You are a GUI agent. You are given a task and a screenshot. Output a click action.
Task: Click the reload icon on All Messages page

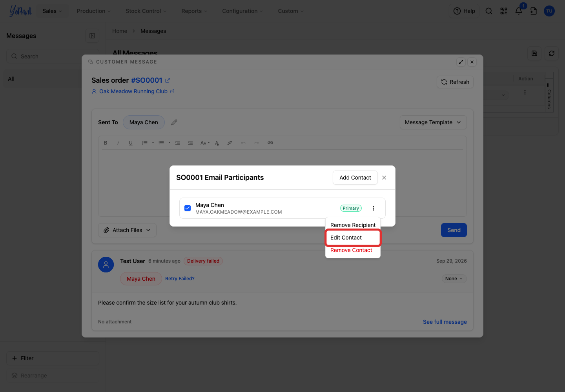pos(552,53)
